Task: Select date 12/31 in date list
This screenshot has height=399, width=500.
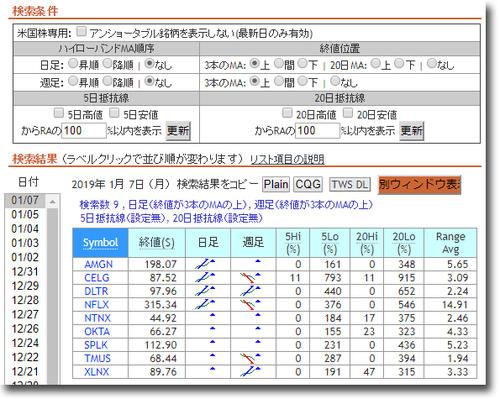Action: (25, 272)
